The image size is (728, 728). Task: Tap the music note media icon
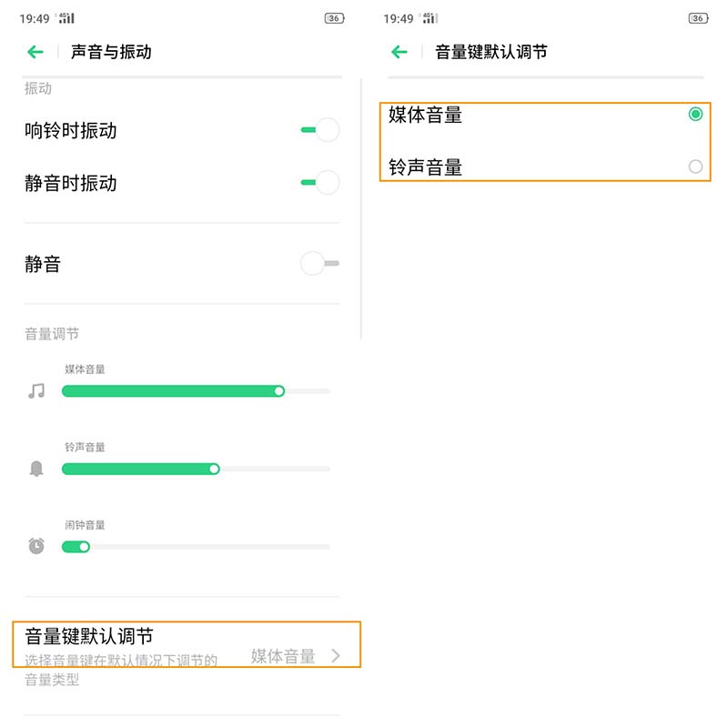(x=36, y=391)
